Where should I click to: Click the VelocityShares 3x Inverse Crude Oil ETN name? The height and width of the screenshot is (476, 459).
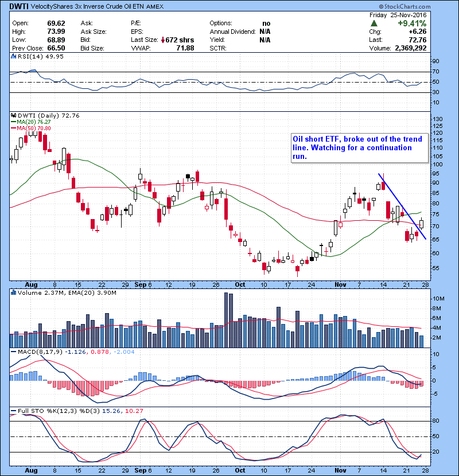pyautogui.click(x=87, y=6)
